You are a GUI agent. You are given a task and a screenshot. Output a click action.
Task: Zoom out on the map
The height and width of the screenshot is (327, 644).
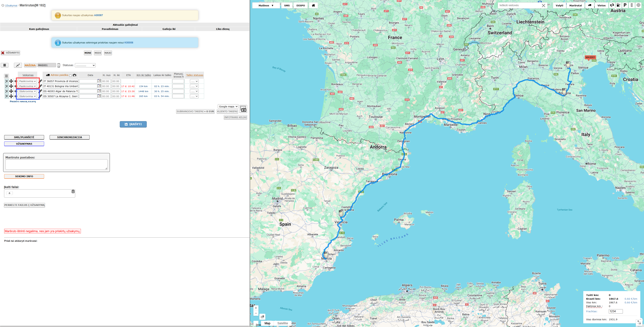pos(256,313)
